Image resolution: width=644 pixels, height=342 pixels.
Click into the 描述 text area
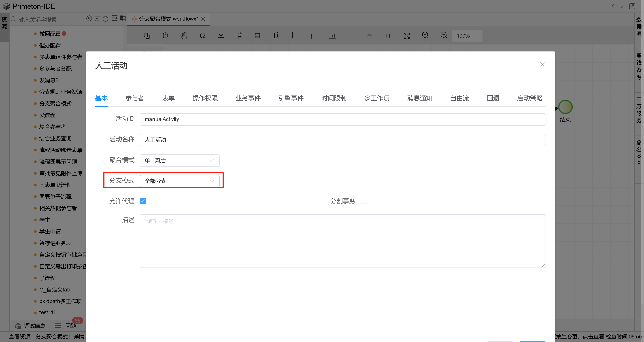(x=342, y=241)
